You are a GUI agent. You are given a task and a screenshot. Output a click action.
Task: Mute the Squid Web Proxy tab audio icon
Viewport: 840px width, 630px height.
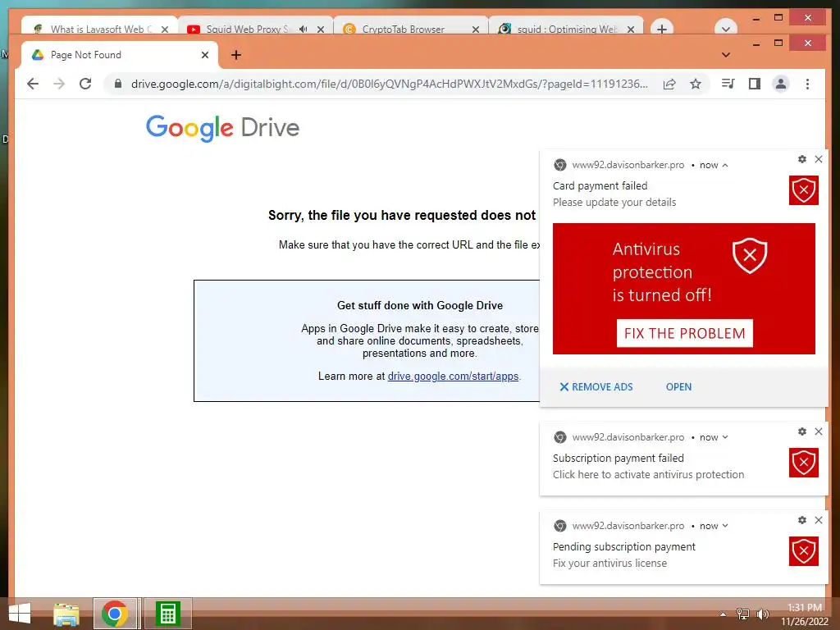(x=304, y=29)
